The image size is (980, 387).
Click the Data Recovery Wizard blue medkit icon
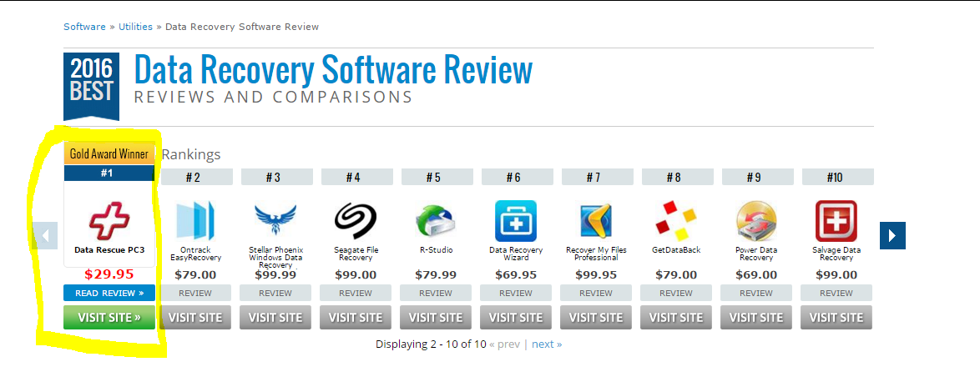point(516,221)
